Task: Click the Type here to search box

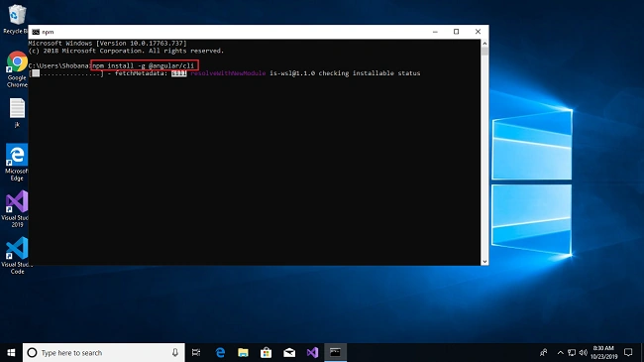Action: tap(104, 352)
